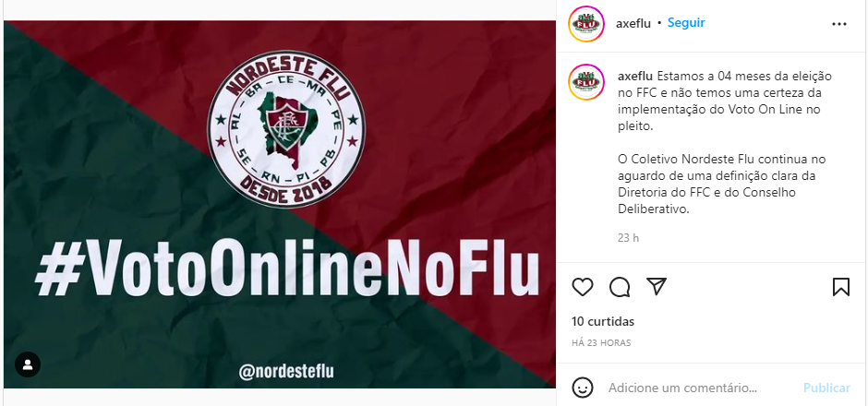Follow axeflu with Seguir button

686,23
